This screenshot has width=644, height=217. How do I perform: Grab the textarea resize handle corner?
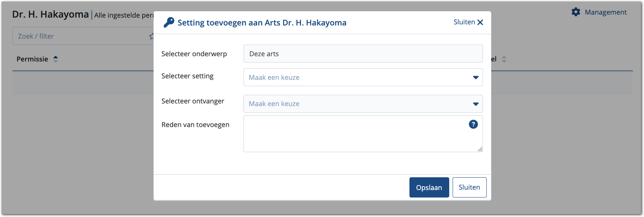[480, 149]
